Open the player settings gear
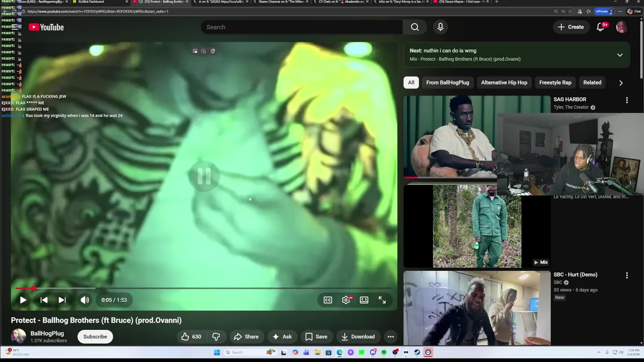Screen dimensions: 644x362 point(346,300)
